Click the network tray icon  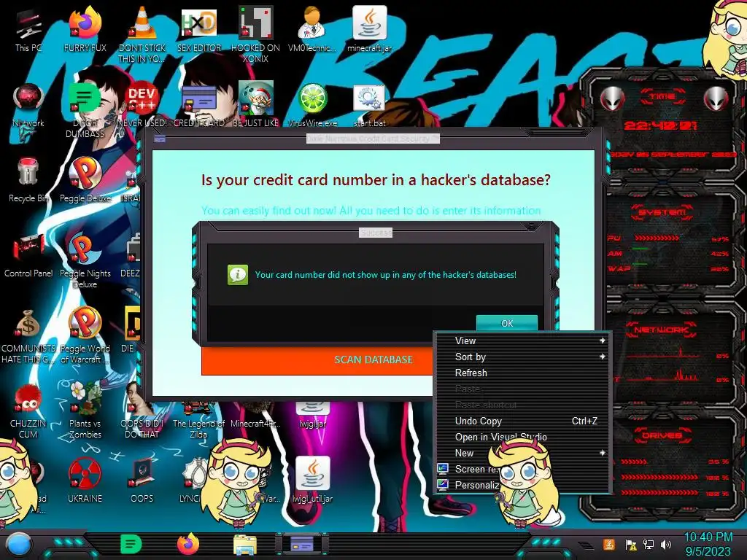(648, 545)
